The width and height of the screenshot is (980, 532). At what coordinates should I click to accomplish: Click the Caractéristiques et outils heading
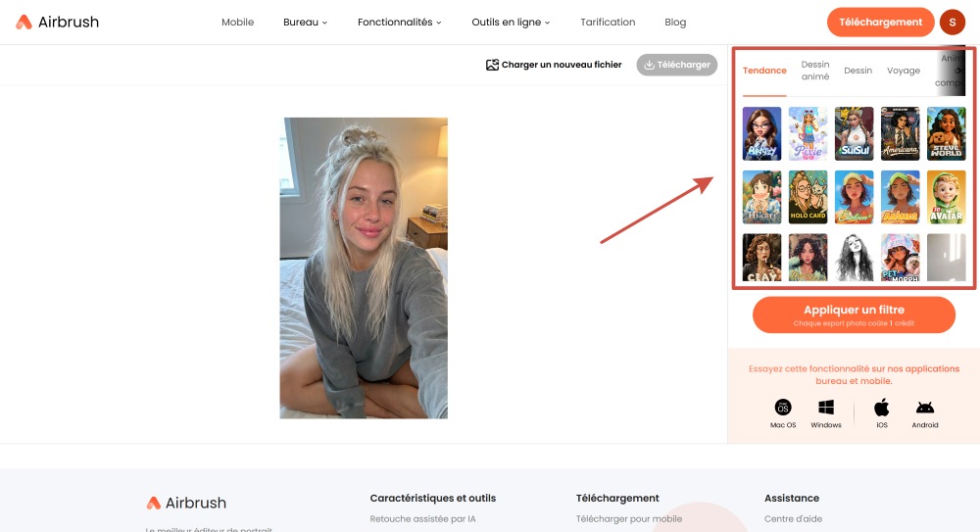point(432,499)
